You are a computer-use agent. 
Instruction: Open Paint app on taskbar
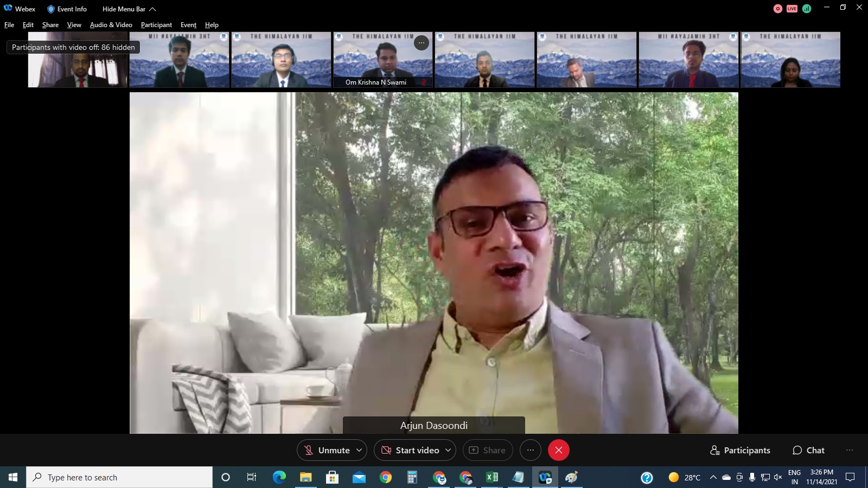572,477
